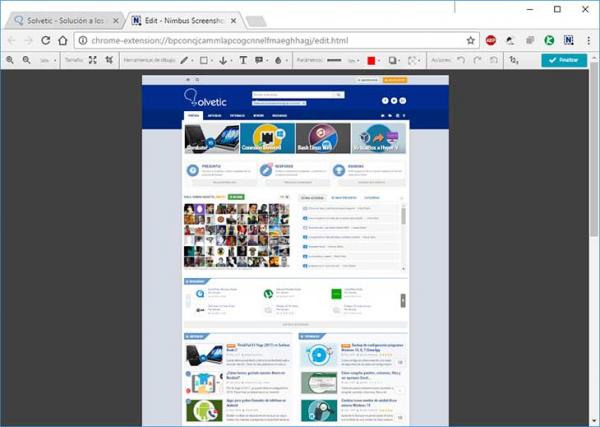
Task: Select the crop tool icon
Action: [109, 60]
